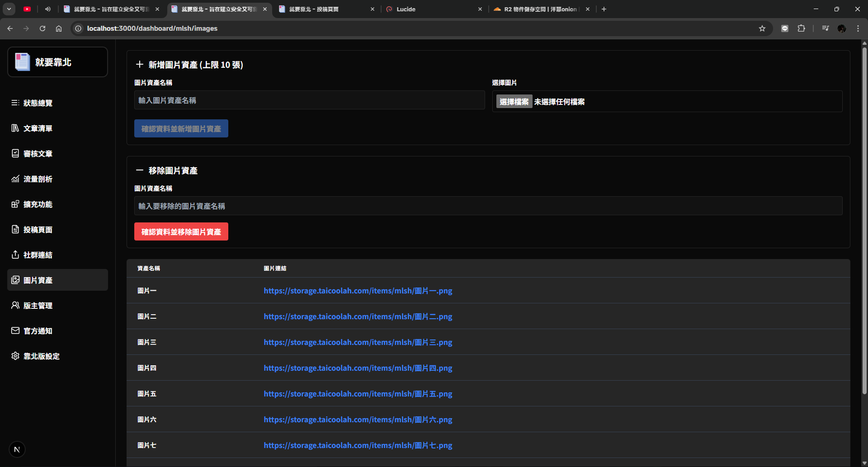Viewport: 868px width, 467px height.
Task: Click the site info icon in address bar
Action: (x=78, y=28)
